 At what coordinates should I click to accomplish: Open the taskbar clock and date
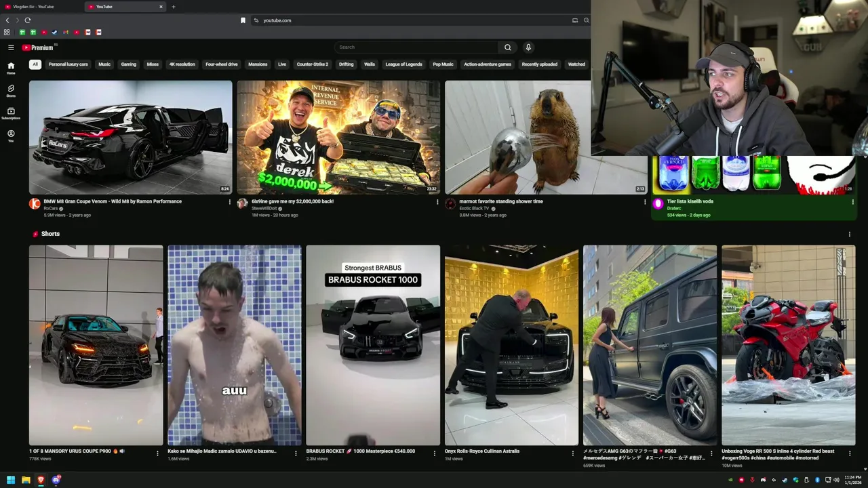(853, 480)
